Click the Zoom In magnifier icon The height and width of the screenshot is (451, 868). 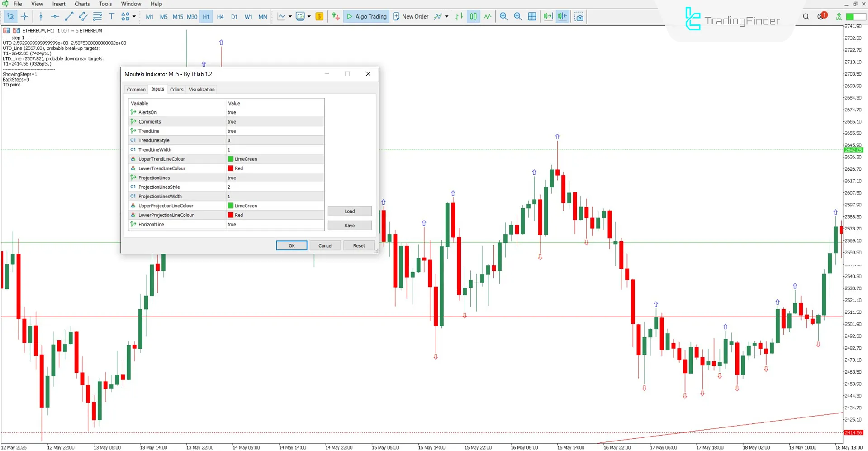coord(503,16)
